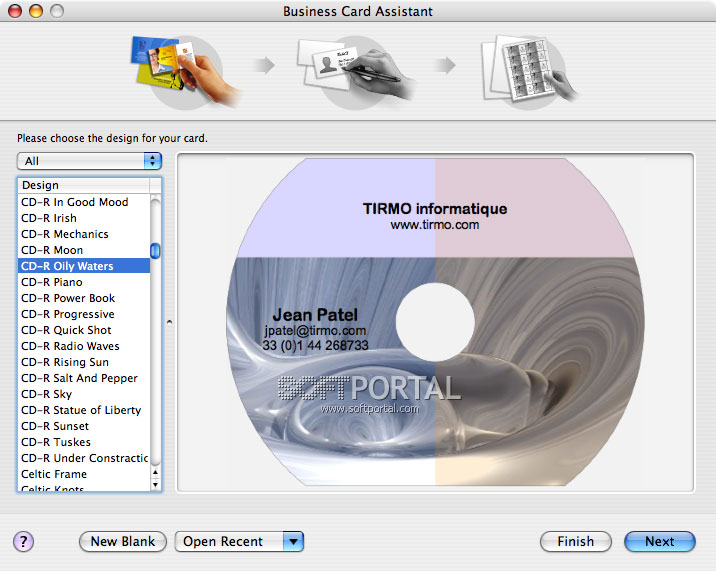Screen dimensions: 716x571
Task: Click the list scroll up arrow
Action: (x=156, y=472)
